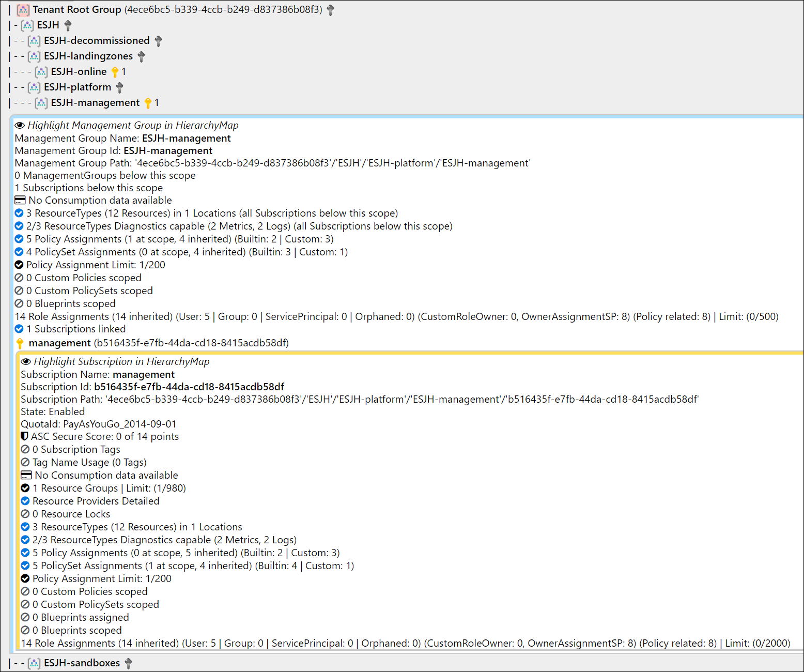Toggle Highlight Subscription in HierarchyMap eye icon
Image resolution: width=804 pixels, height=672 pixels.
click(26, 361)
